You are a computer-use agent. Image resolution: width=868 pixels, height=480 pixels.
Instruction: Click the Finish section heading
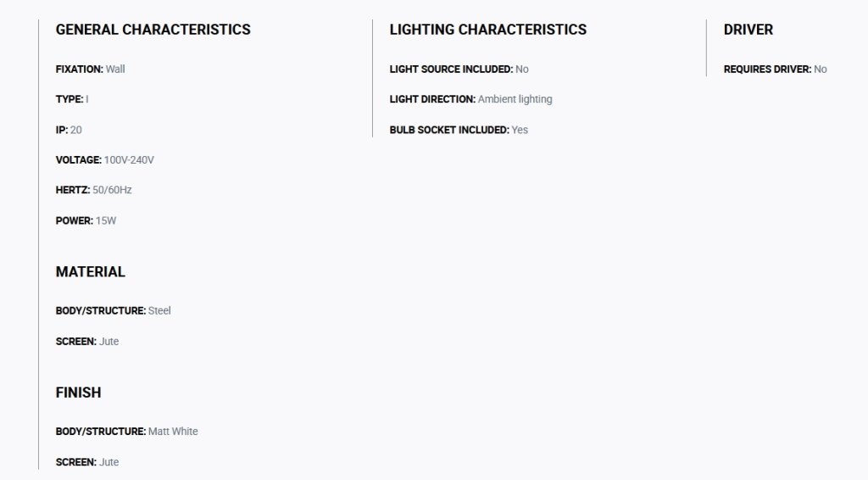pyautogui.click(x=78, y=393)
